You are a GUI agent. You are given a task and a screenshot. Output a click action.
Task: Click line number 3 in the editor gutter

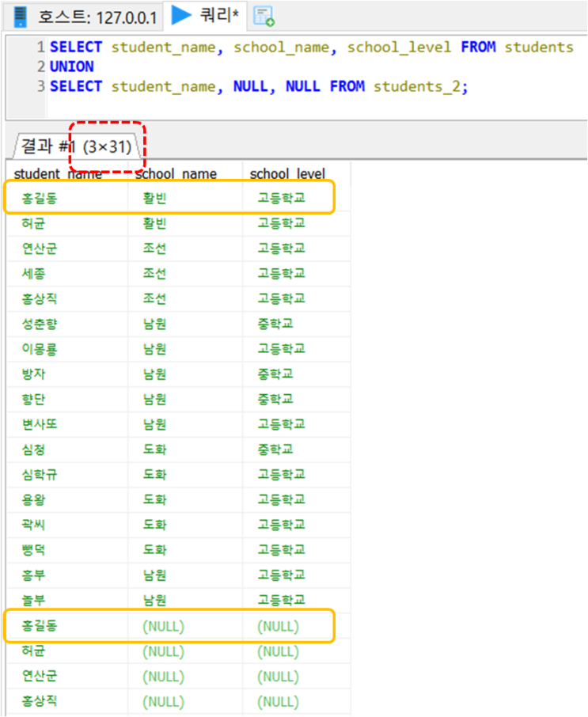(x=40, y=86)
